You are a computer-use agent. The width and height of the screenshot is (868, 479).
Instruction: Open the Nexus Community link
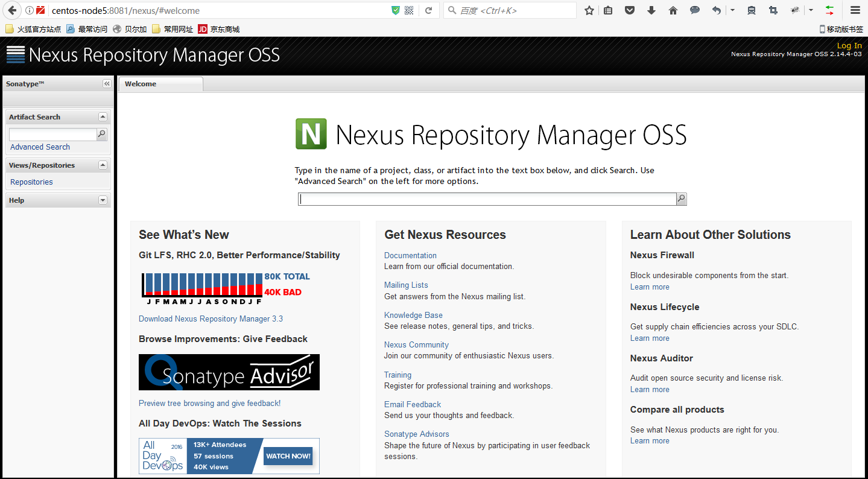coord(416,345)
